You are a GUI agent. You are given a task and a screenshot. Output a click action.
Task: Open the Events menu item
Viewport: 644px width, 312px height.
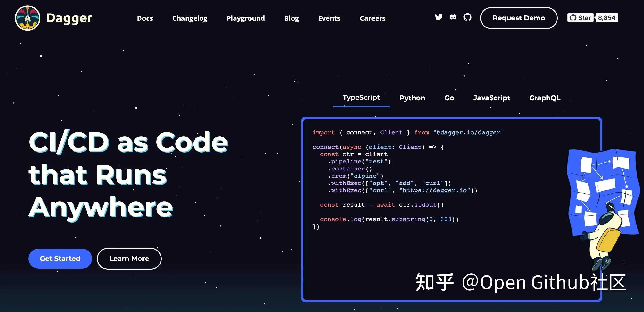tap(329, 18)
